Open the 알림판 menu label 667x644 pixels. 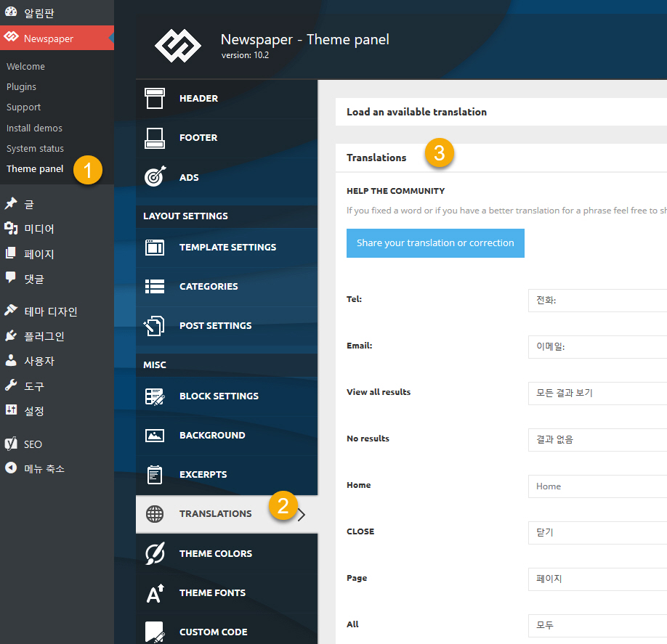(39, 13)
